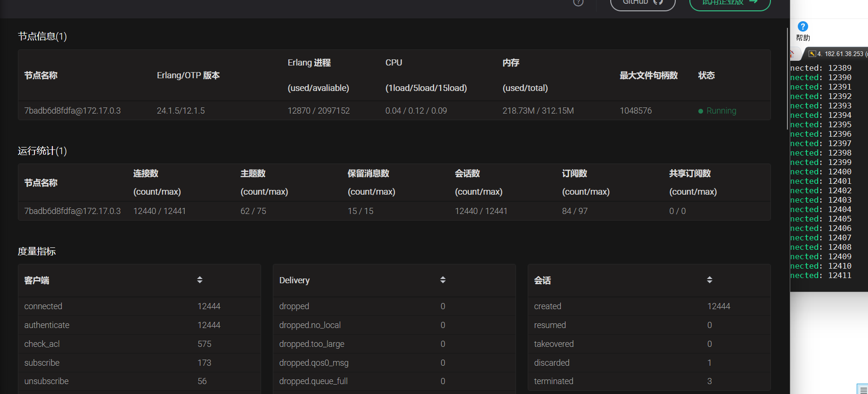
Task: Click terminal log line 12411
Action: (821, 275)
